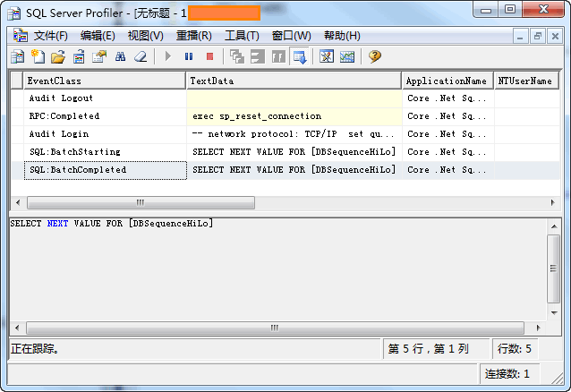Click the detail pane vertical scrollbar thumb
Viewport: 571px width, 392px height.
click(554, 268)
